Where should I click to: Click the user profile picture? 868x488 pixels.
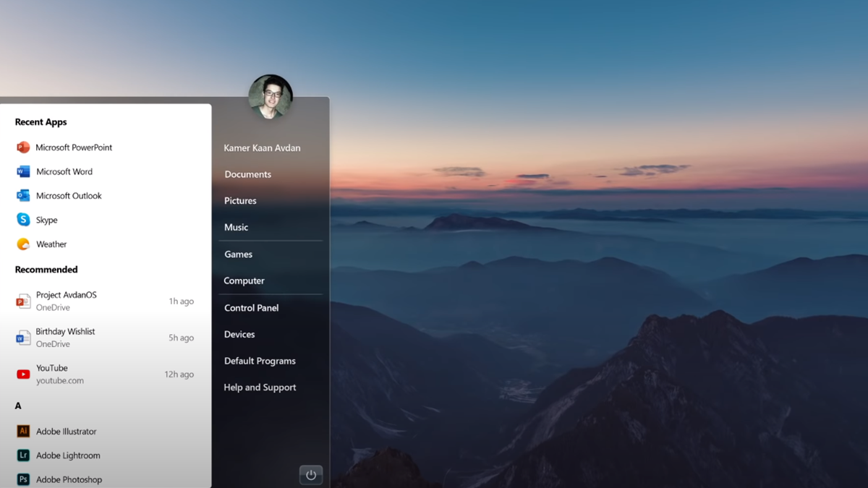tap(271, 97)
